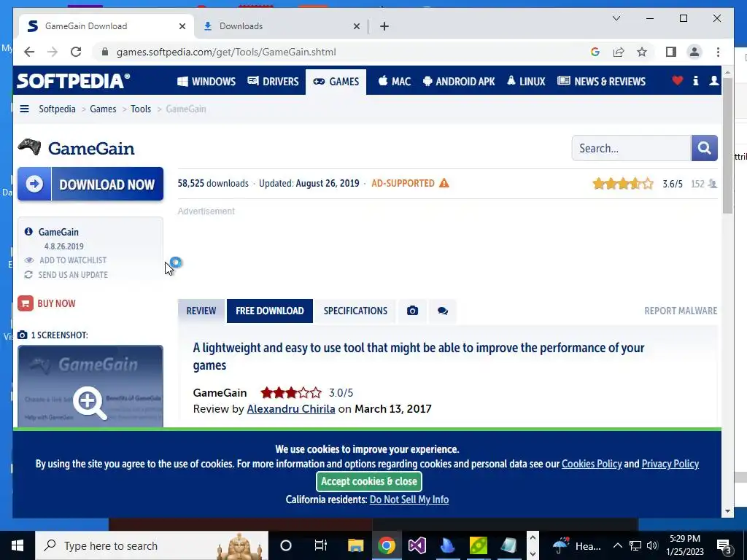Open the Drivers category
The image size is (747, 560).
tap(273, 82)
